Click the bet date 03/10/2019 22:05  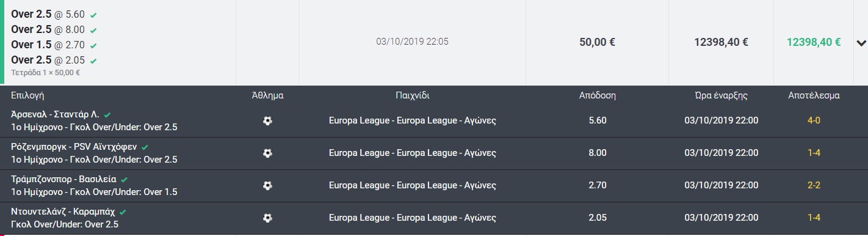click(413, 42)
